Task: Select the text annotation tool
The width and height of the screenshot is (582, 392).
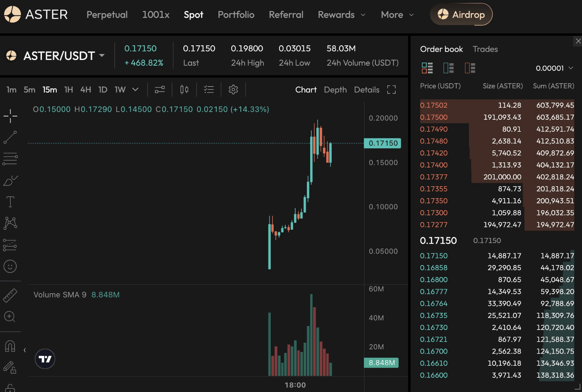Action: [10, 202]
